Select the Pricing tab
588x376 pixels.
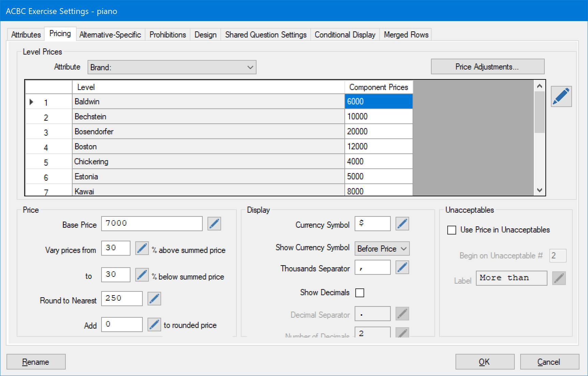[60, 33]
